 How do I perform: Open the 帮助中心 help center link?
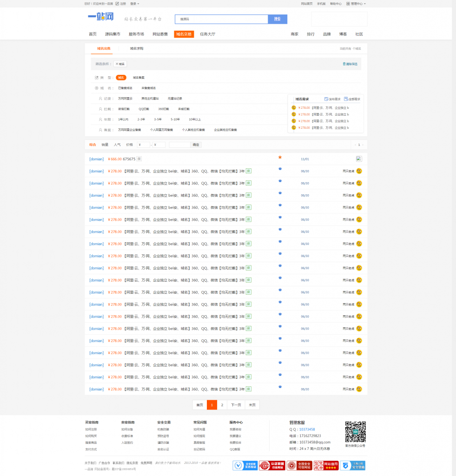tap(336, 4)
